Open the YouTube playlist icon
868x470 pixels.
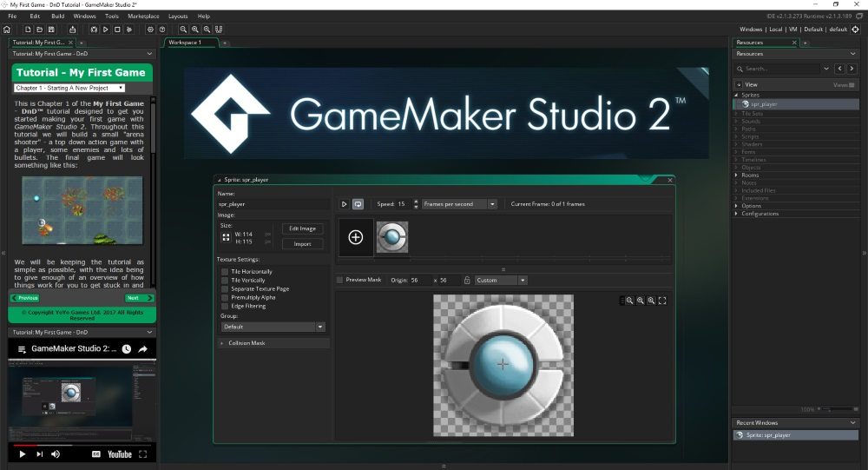pos(22,349)
